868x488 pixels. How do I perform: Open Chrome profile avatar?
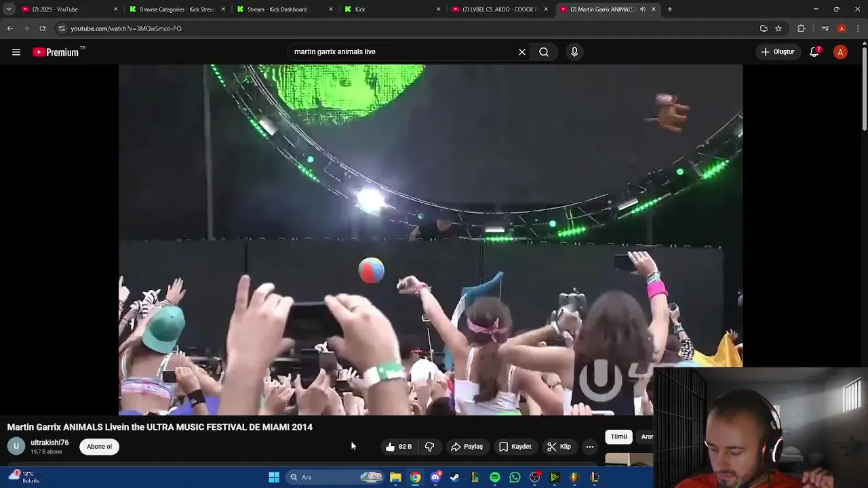(842, 28)
